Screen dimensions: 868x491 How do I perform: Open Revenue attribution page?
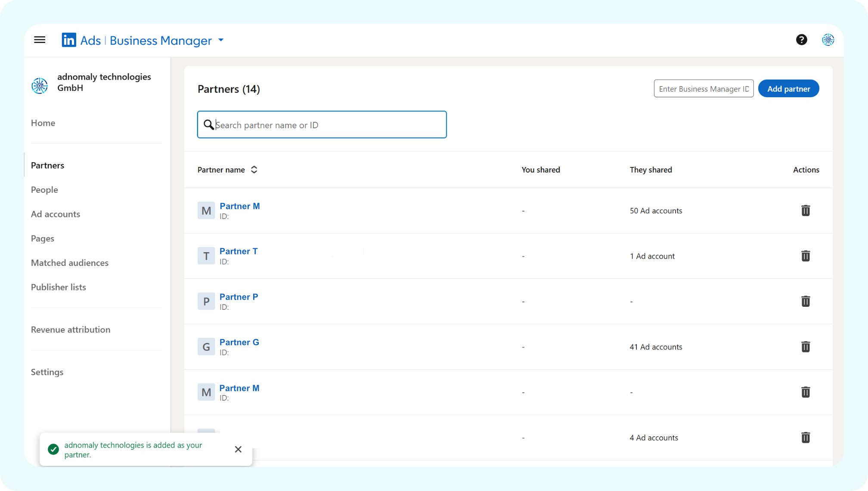(x=71, y=330)
